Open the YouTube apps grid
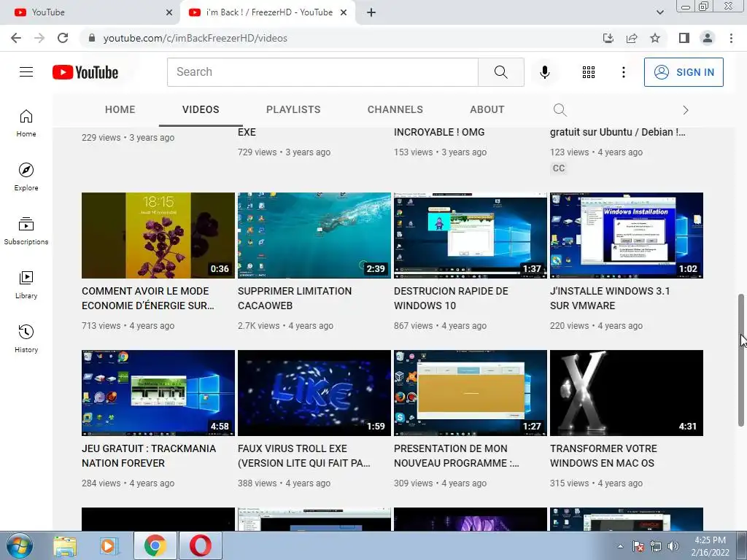 (589, 72)
